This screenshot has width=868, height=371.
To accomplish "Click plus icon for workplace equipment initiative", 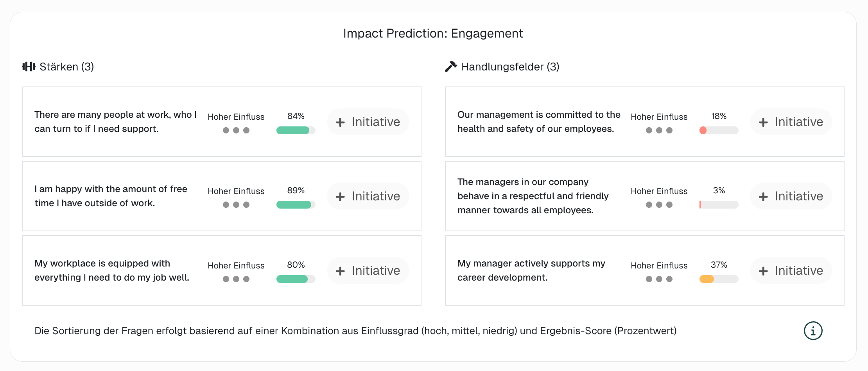I will click(x=340, y=271).
